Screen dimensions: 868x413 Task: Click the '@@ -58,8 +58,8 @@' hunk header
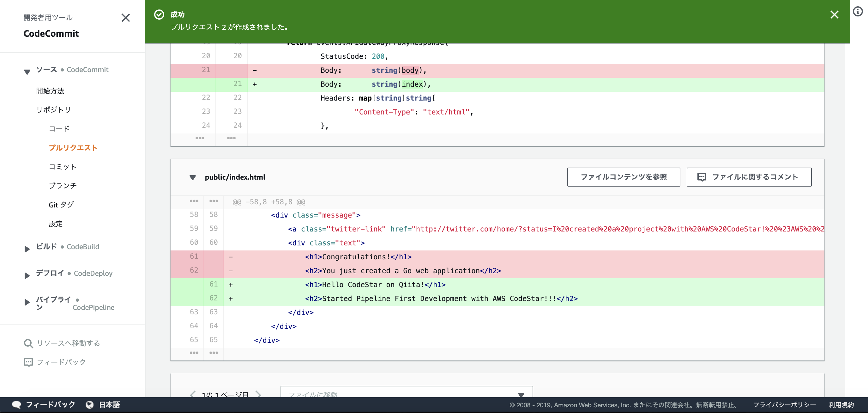[269, 202]
